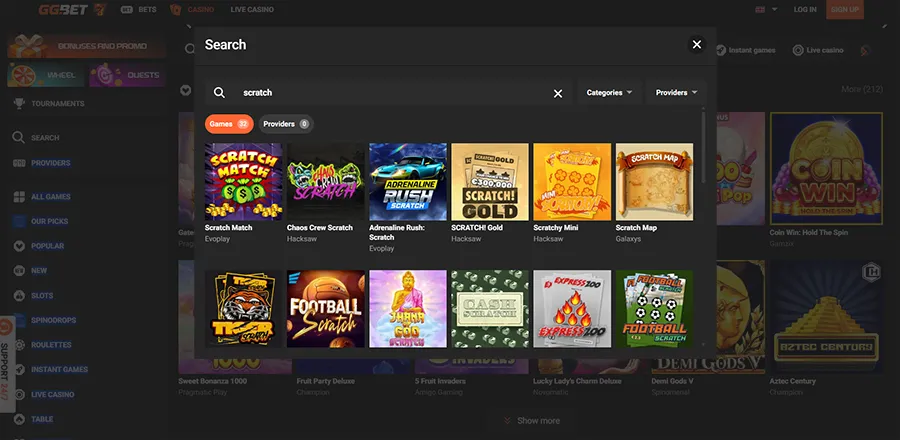Open SCRATCH! Gold game thumbnail
This screenshot has height=440, width=900.
pyautogui.click(x=490, y=182)
